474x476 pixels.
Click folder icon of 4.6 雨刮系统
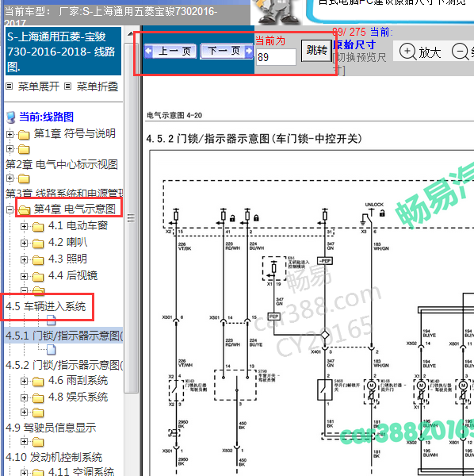coord(38,382)
